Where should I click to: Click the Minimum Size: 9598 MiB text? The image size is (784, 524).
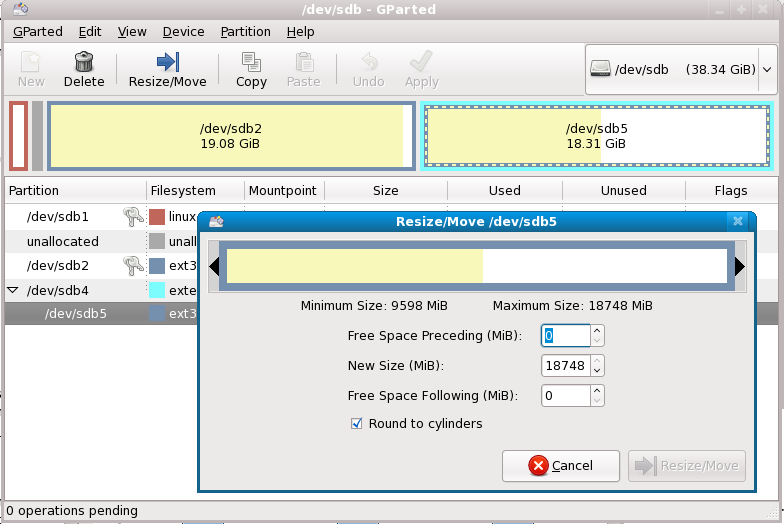pos(374,306)
